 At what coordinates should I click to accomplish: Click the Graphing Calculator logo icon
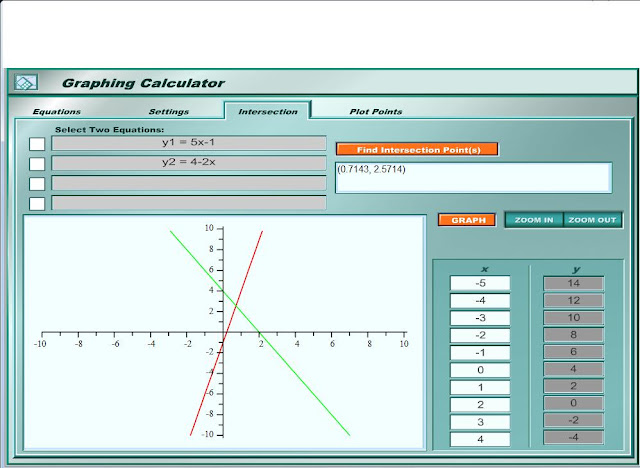tap(26, 82)
